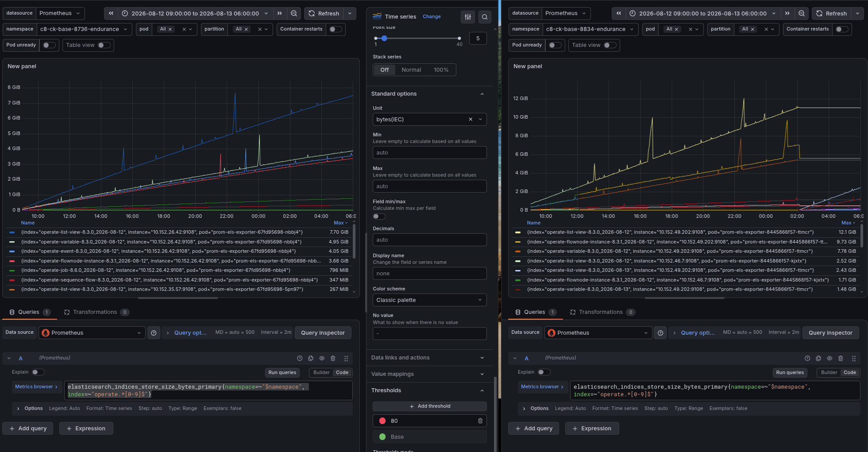Click the Display name input field
868x452 pixels.
coord(429,274)
